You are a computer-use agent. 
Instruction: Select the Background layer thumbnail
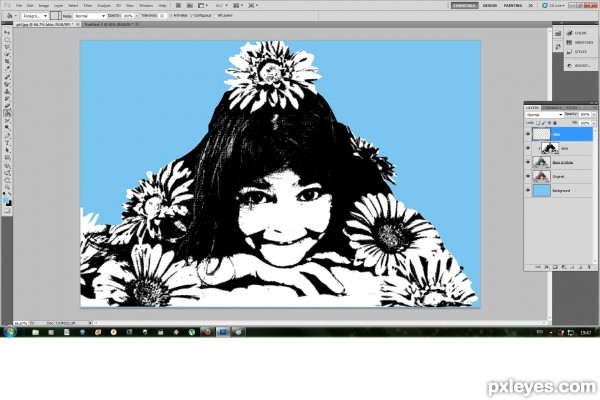pos(541,191)
